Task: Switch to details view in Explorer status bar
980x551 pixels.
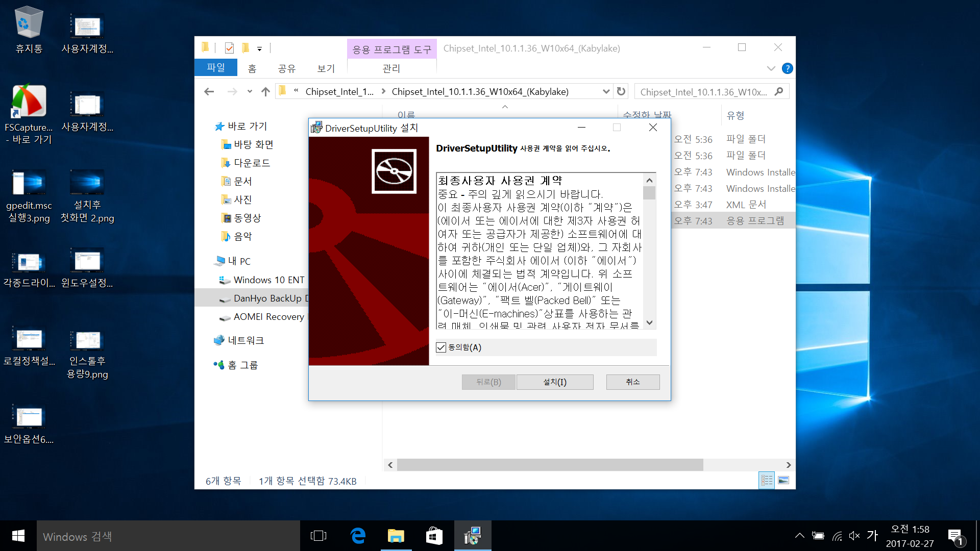Action: tap(767, 480)
